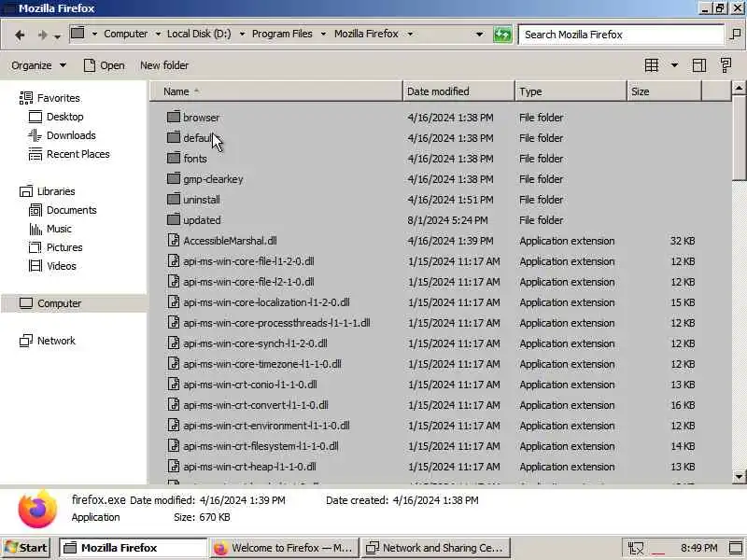Viewport: 747px width, 560px height.
Task: Click the file list scrollbar down arrow
Action: click(739, 476)
